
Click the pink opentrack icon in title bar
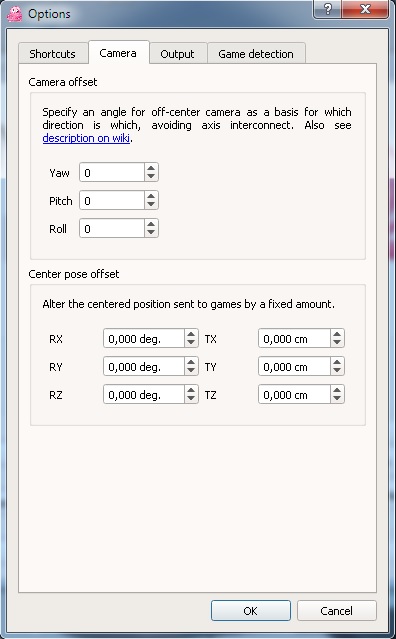[15, 13]
